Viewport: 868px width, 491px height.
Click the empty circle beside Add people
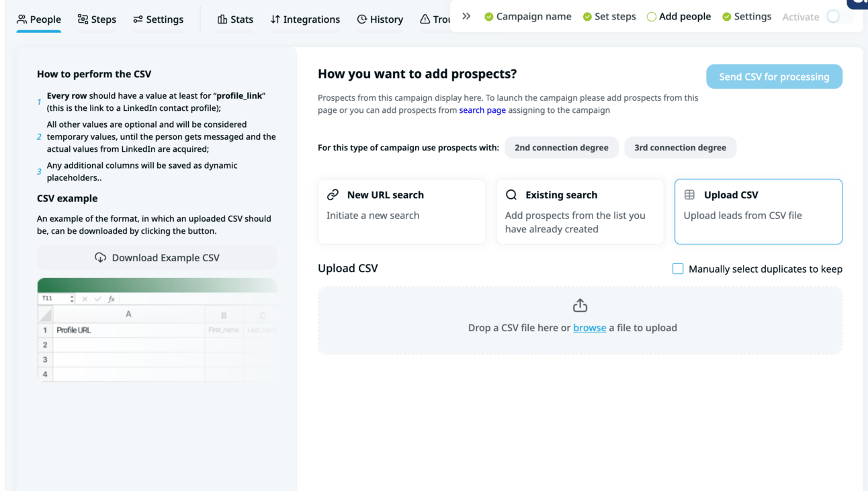click(x=651, y=17)
